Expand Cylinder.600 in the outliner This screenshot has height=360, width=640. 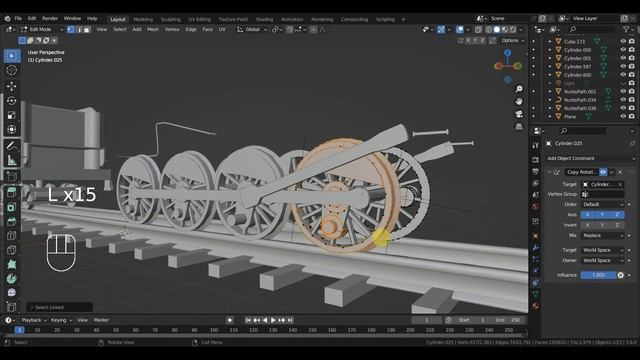coord(550,75)
